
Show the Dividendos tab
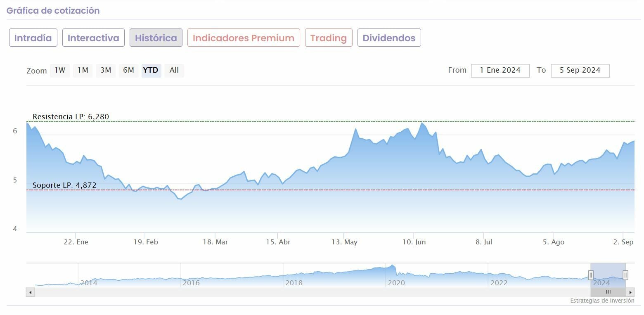389,38
